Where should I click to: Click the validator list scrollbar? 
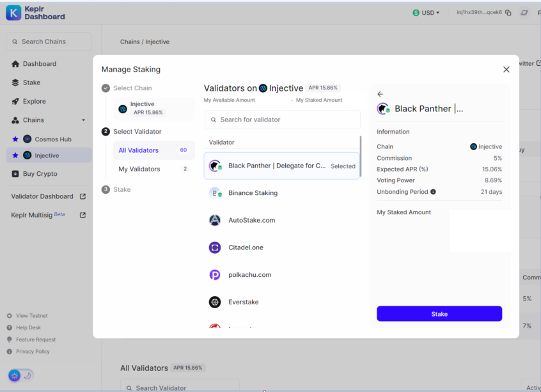[x=361, y=155]
